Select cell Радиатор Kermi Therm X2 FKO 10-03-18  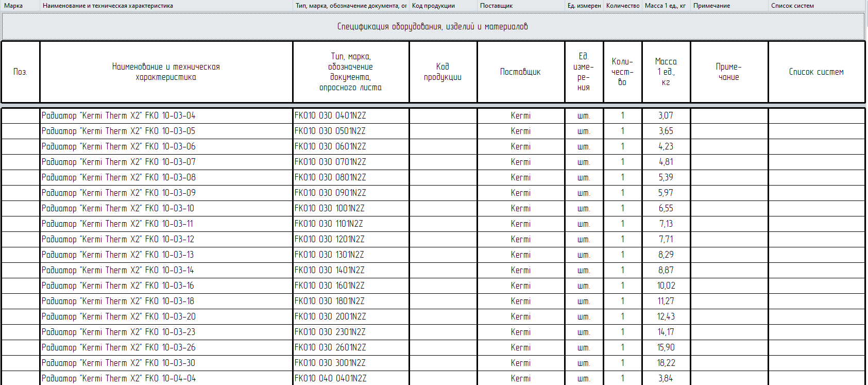coord(166,301)
